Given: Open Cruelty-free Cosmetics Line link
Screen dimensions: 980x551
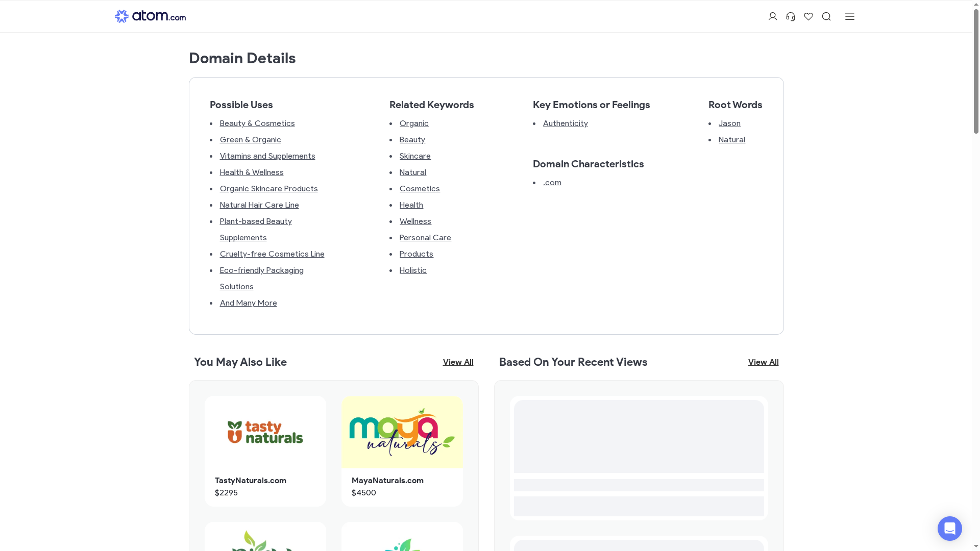Looking at the screenshot, I should [272, 254].
